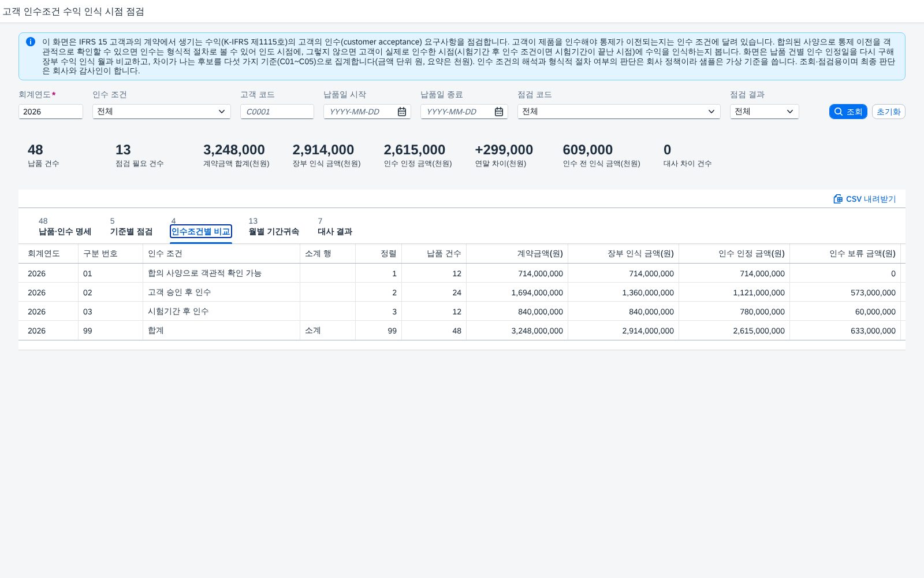
Task: Click the 인수 조건 column header in table
Action: point(222,253)
